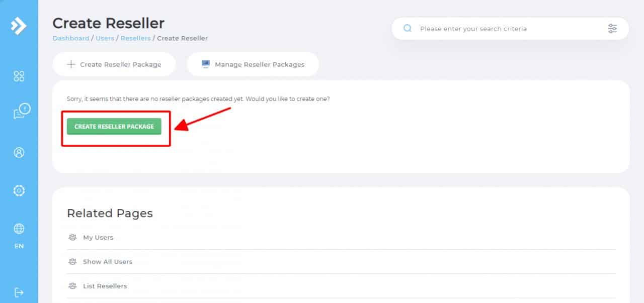This screenshot has height=303, width=644.
Task: Switch to the Manage Reseller Packages tab
Action: (x=253, y=64)
